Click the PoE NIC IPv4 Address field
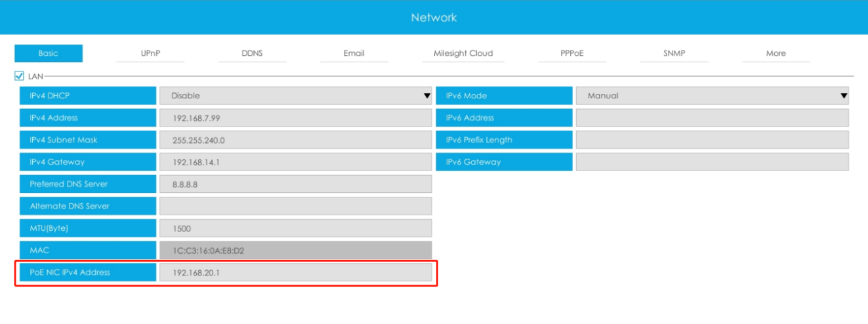The height and width of the screenshot is (324, 868). [295, 272]
